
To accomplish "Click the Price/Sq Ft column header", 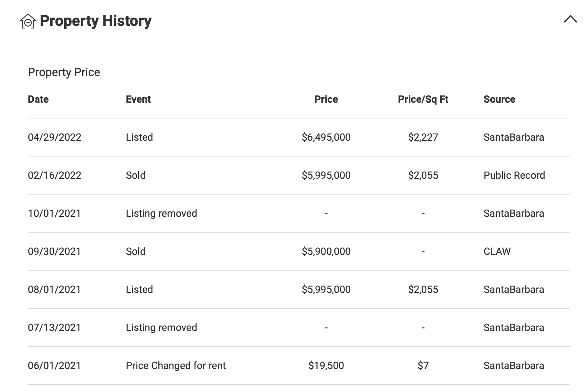I will (423, 99).
